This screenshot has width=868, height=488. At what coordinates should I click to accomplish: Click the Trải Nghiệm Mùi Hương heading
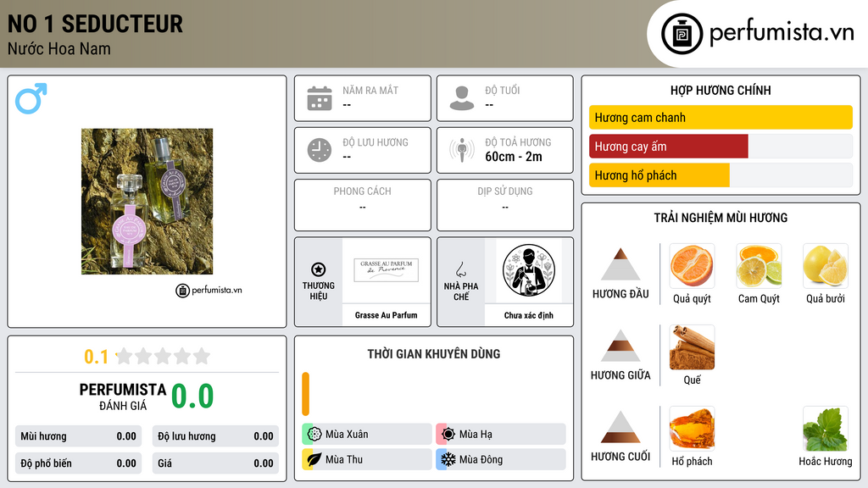721,218
